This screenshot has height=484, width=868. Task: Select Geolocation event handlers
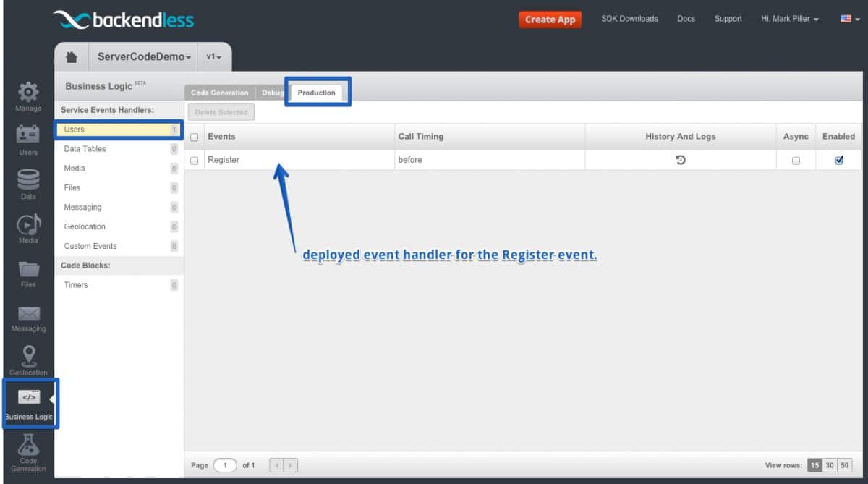point(118,227)
